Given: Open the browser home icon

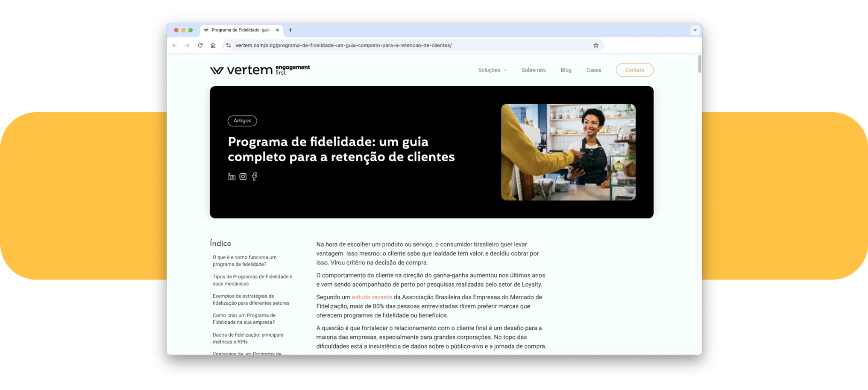Looking at the screenshot, I should 213,45.
